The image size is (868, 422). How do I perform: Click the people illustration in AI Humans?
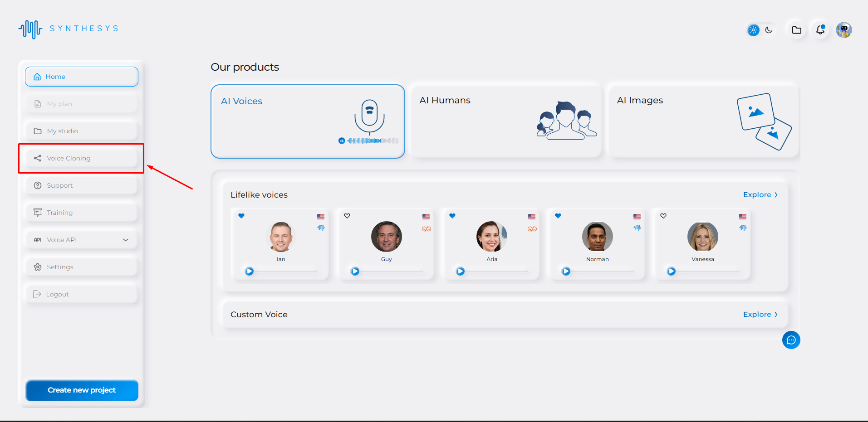pos(567,120)
